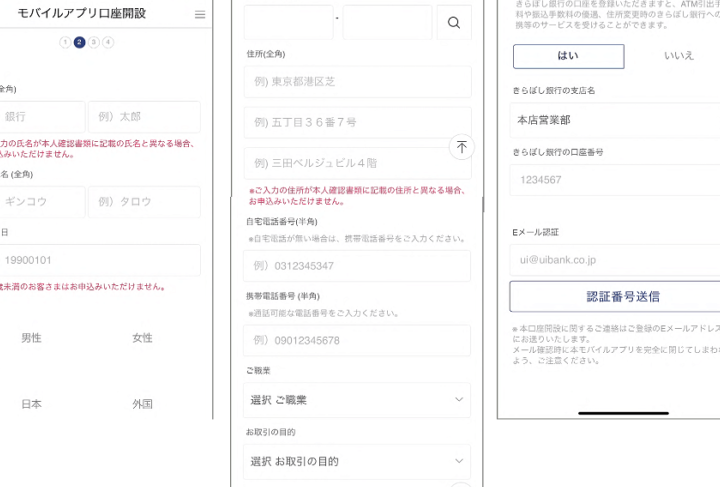
Task: Select the はい tab option
Action: pos(568,56)
